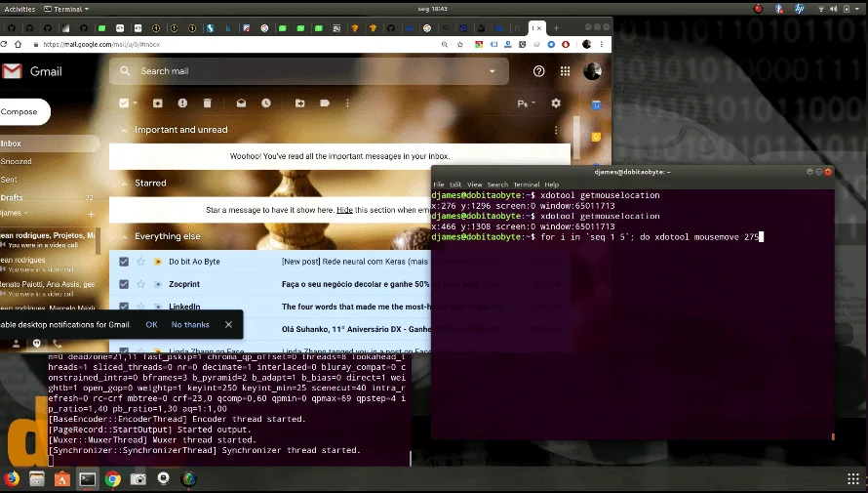The height and width of the screenshot is (493, 868).
Task: Collapse the Starred section
Action: pos(125,184)
